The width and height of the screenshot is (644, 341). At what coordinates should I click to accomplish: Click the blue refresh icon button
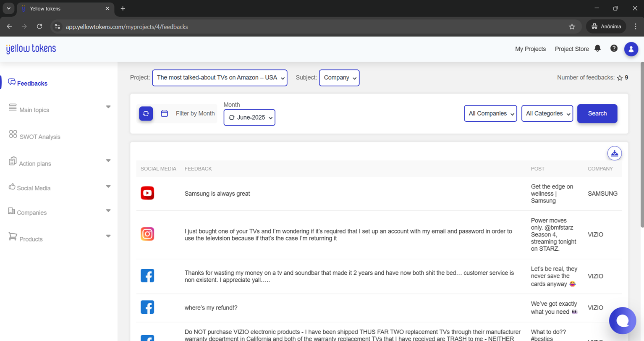pyautogui.click(x=146, y=114)
